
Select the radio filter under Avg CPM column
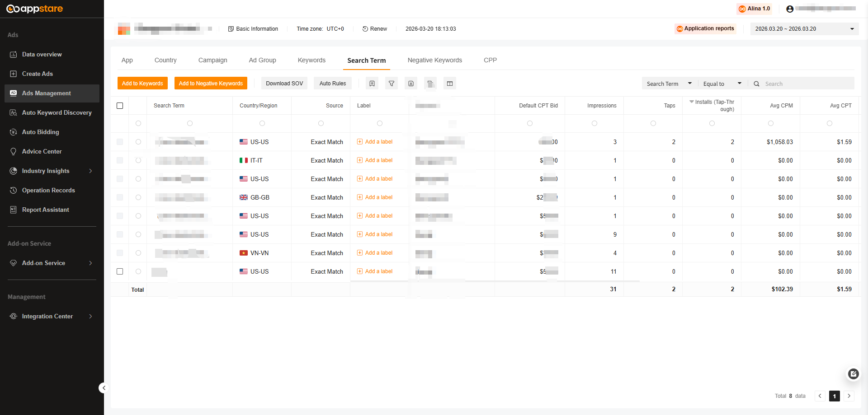tap(771, 123)
